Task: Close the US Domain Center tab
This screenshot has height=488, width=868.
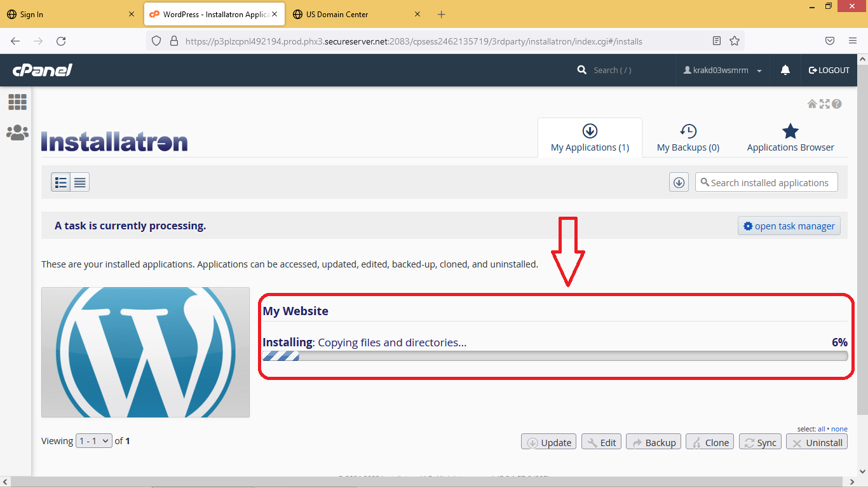Action: (417, 14)
